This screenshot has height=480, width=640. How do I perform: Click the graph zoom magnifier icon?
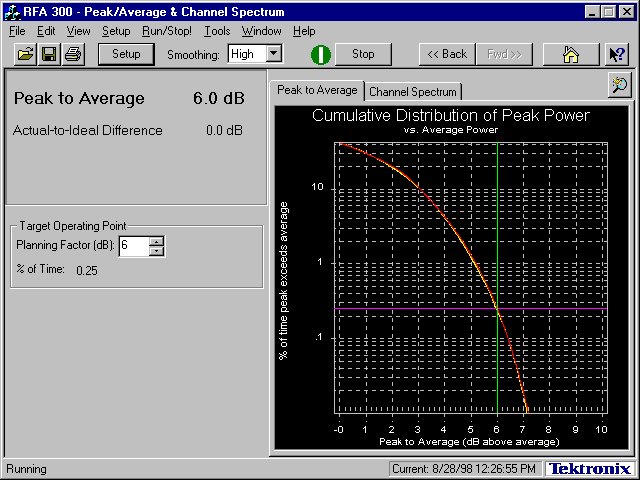pyautogui.click(x=620, y=85)
